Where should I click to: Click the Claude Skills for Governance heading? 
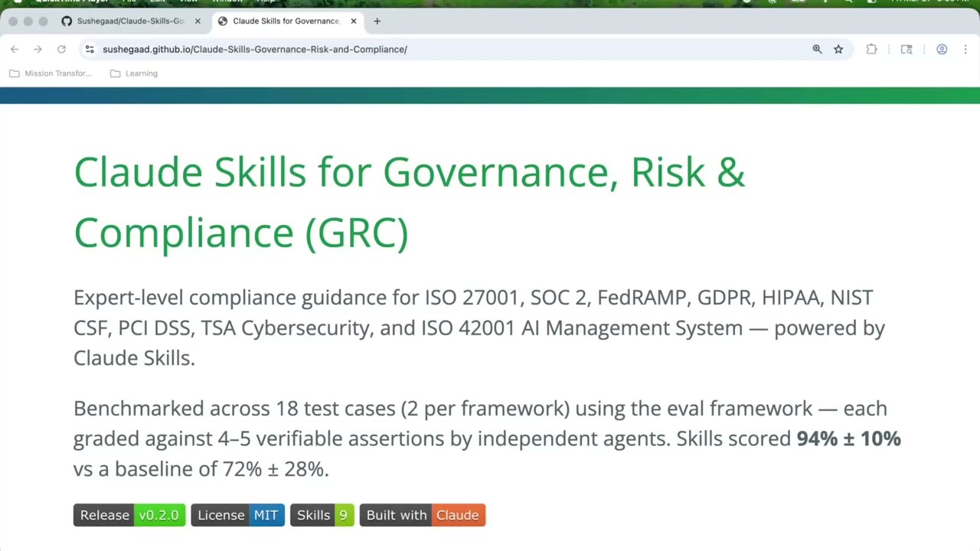[x=409, y=202]
